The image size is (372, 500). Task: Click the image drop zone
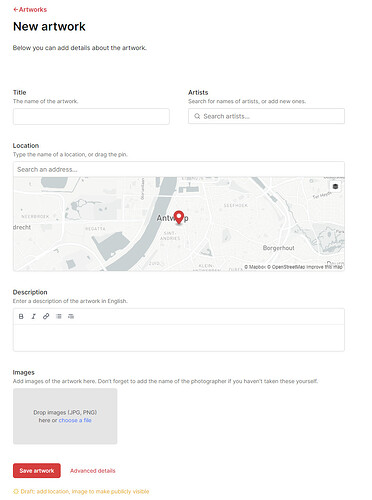coord(65,416)
